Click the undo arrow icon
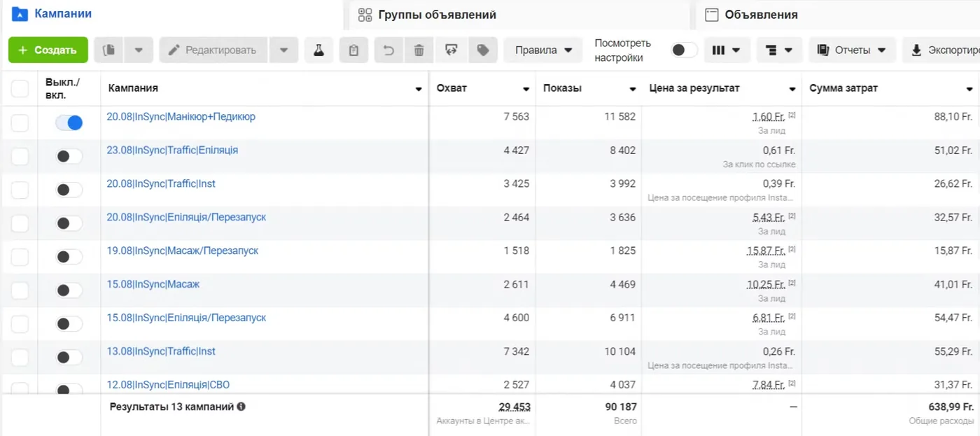The width and height of the screenshot is (980, 436). point(389,50)
